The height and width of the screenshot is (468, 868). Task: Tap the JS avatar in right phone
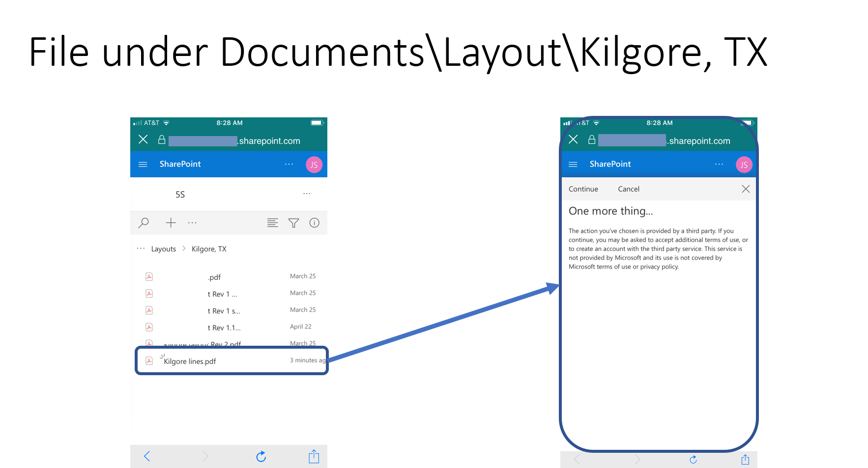tap(744, 165)
